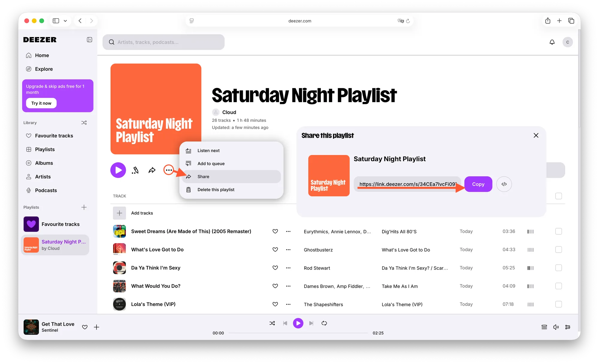Toggle repeat mode in player
599x364 pixels.
pos(324,323)
